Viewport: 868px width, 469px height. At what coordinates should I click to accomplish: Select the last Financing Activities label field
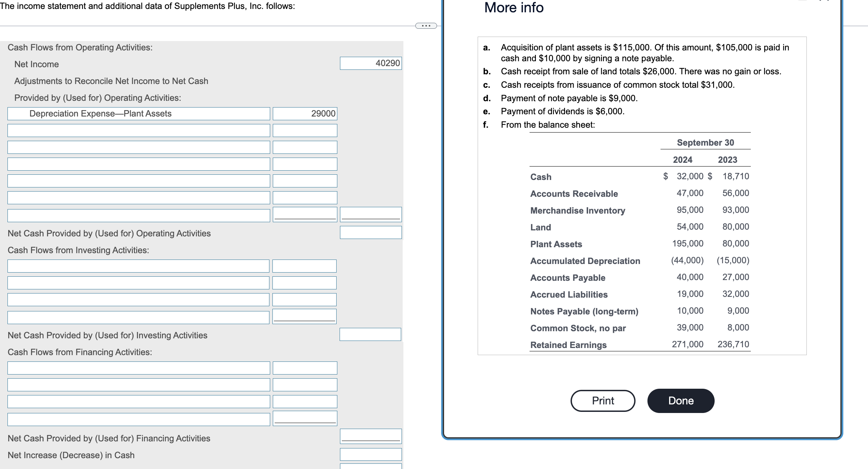point(138,419)
